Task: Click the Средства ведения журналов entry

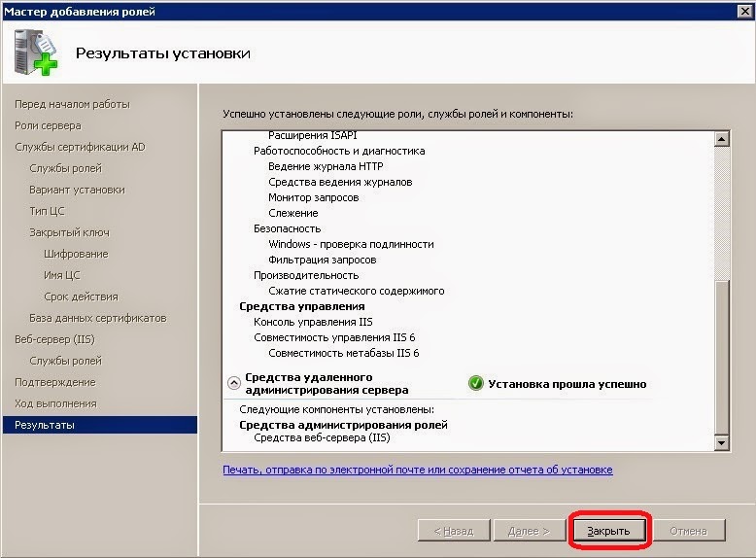Action: pyautogui.click(x=340, y=182)
